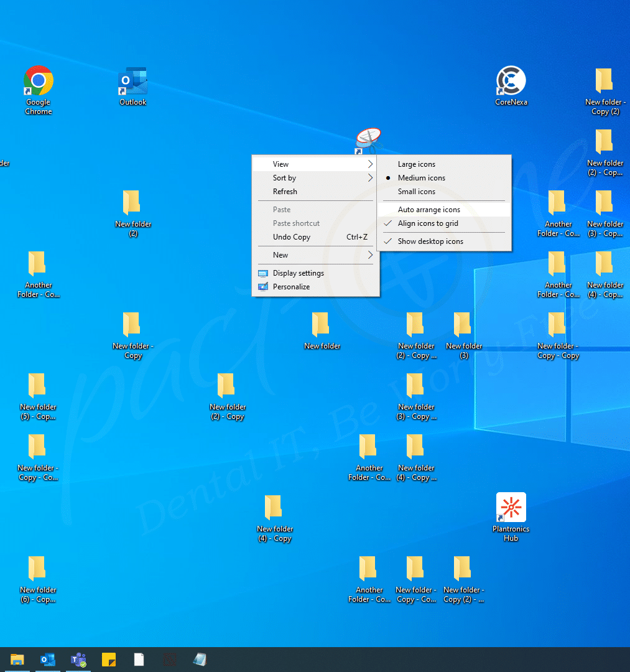The width and height of the screenshot is (630, 672).
Task: Open the New folder (4) - Copy folder
Action: [275, 507]
